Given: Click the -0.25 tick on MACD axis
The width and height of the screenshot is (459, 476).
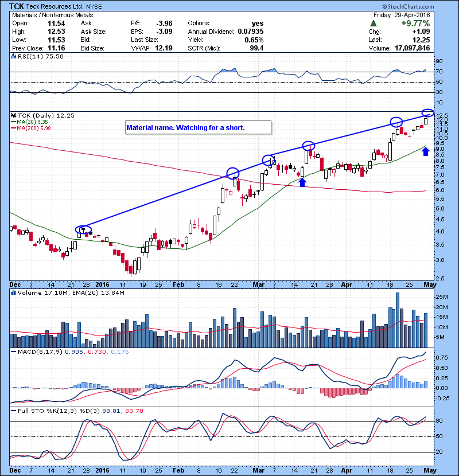Looking at the screenshot, I should tap(442, 398).
